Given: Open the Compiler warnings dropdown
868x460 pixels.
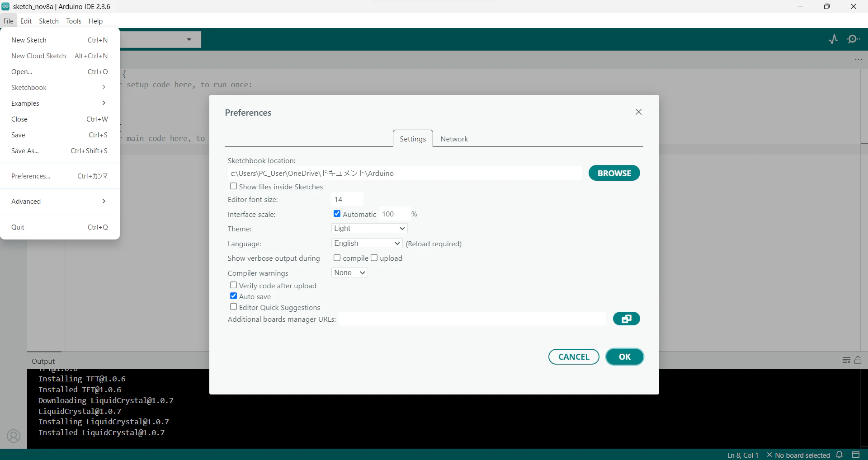Looking at the screenshot, I should coord(349,272).
